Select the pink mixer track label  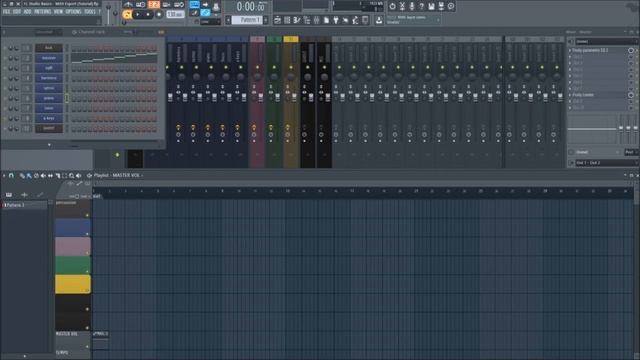click(257, 39)
